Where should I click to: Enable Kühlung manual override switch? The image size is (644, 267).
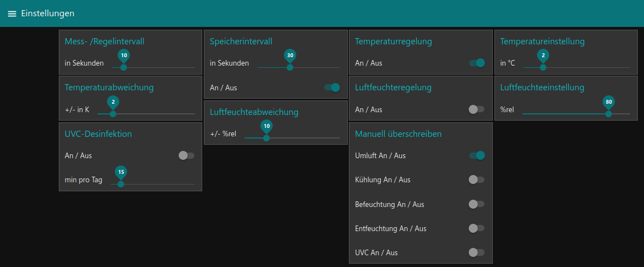(477, 179)
